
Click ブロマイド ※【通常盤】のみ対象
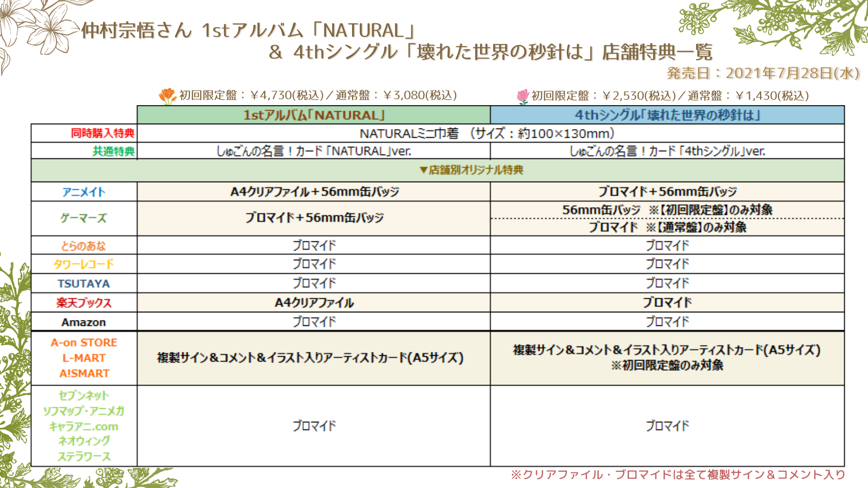tap(667, 227)
